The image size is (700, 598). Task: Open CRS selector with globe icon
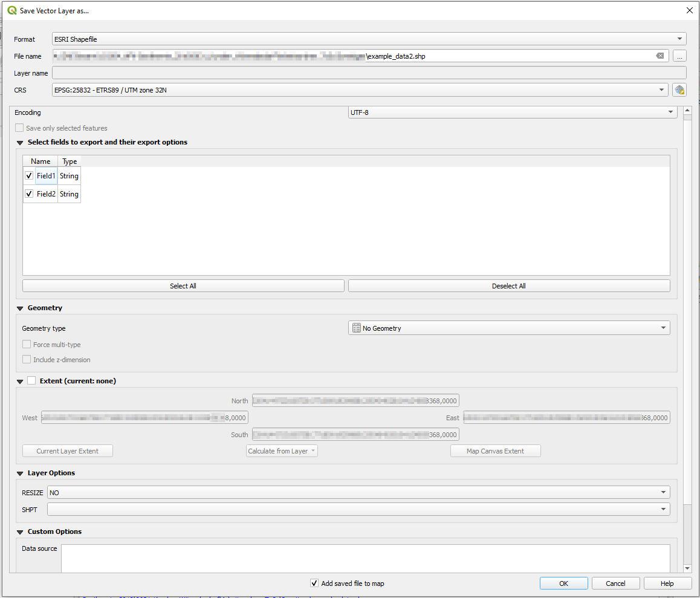[x=679, y=89]
